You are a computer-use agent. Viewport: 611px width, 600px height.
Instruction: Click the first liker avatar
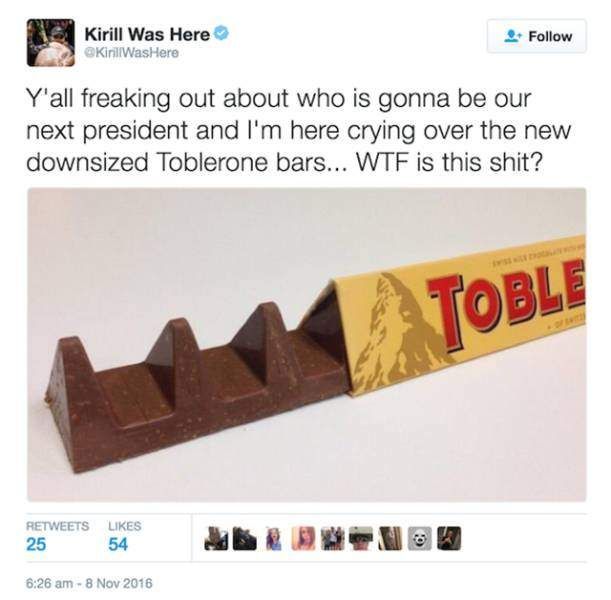click(x=216, y=538)
